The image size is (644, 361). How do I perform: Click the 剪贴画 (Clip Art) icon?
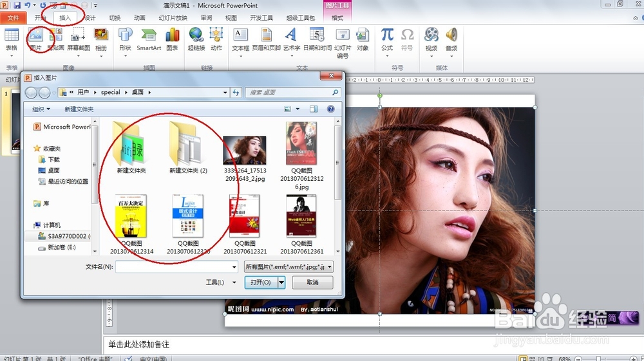click(x=55, y=40)
